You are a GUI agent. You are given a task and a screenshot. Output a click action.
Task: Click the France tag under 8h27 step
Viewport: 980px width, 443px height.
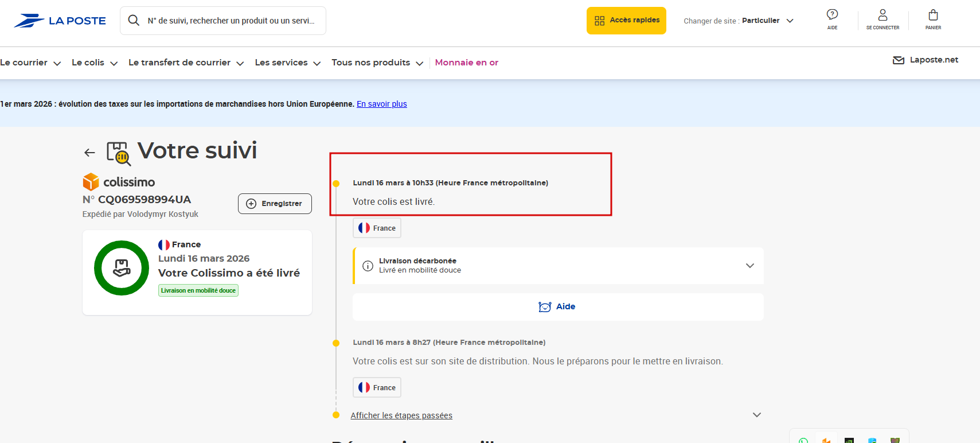pos(377,387)
